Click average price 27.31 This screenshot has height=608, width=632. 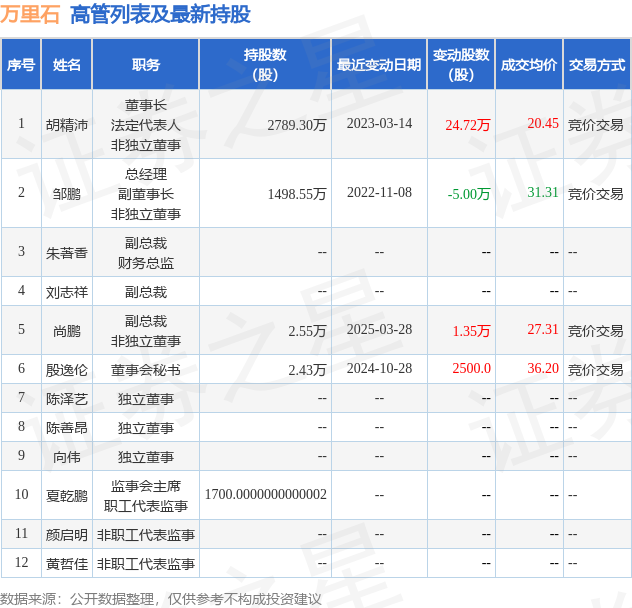(543, 329)
